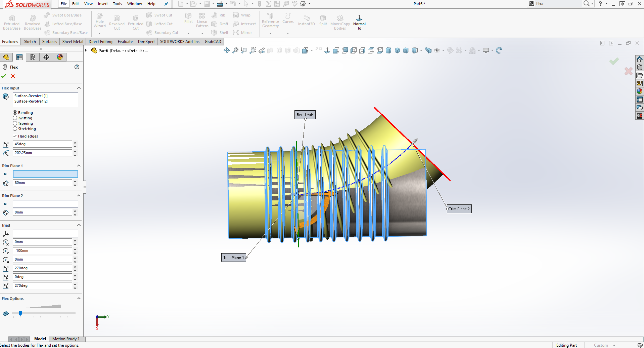This screenshot has width=644, height=348.
Task: Collapse the Flex Options section
Action: pyautogui.click(x=79, y=299)
